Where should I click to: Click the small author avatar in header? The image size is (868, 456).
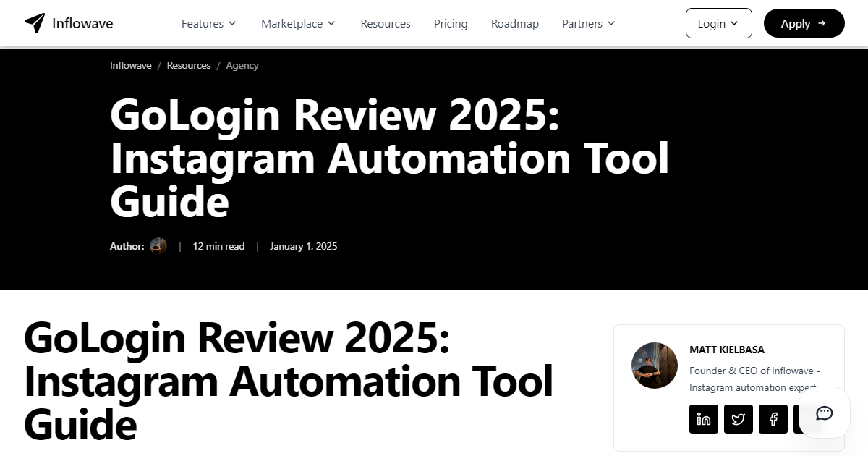tap(158, 246)
